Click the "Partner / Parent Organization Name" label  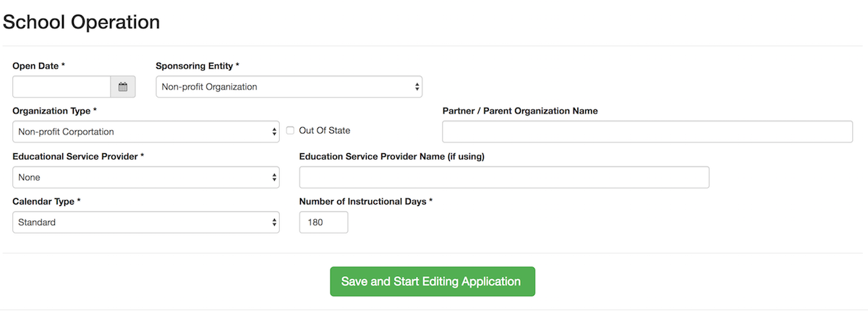coord(520,111)
